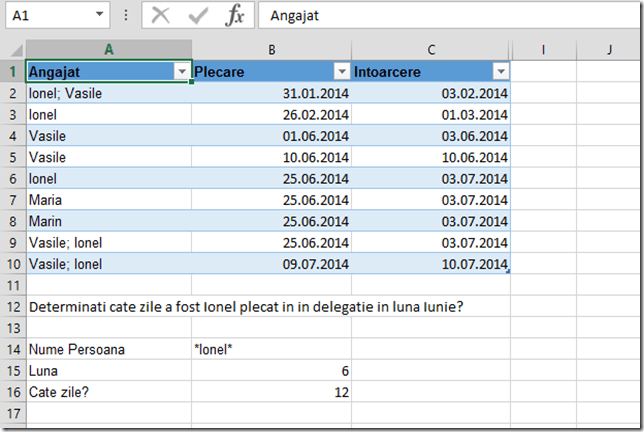
Task: Open the Intoarcere column filter dropdown
Action: point(501,72)
